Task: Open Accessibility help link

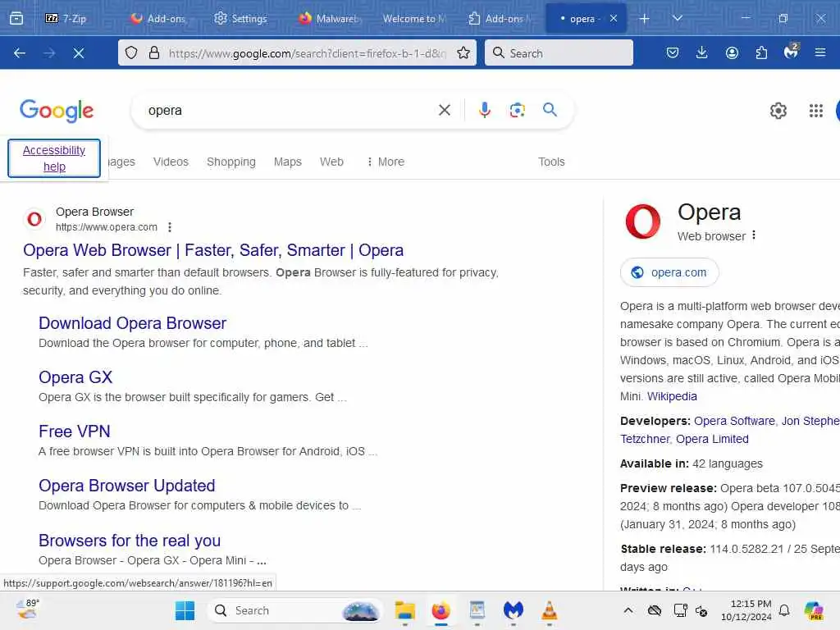Action: coord(54,158)
